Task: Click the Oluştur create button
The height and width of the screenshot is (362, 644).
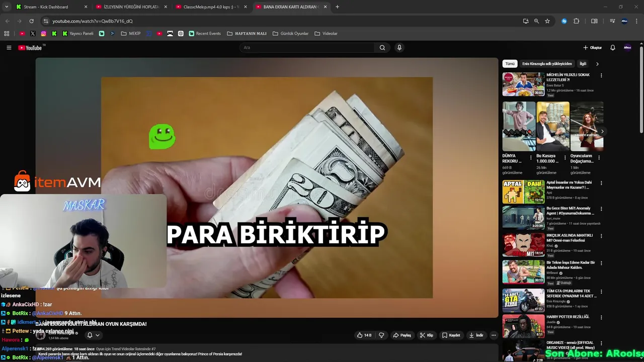Action: (593, 48)
